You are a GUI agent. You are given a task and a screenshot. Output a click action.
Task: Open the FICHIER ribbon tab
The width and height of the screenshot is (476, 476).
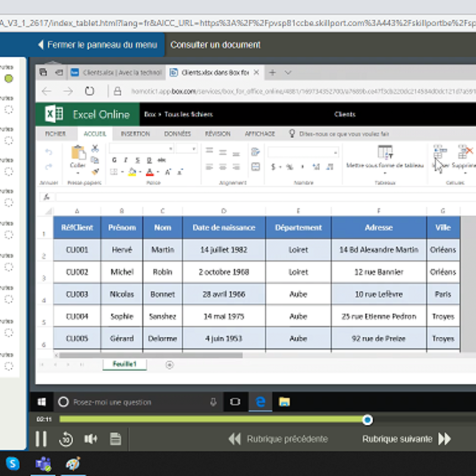tap(55, 133)
